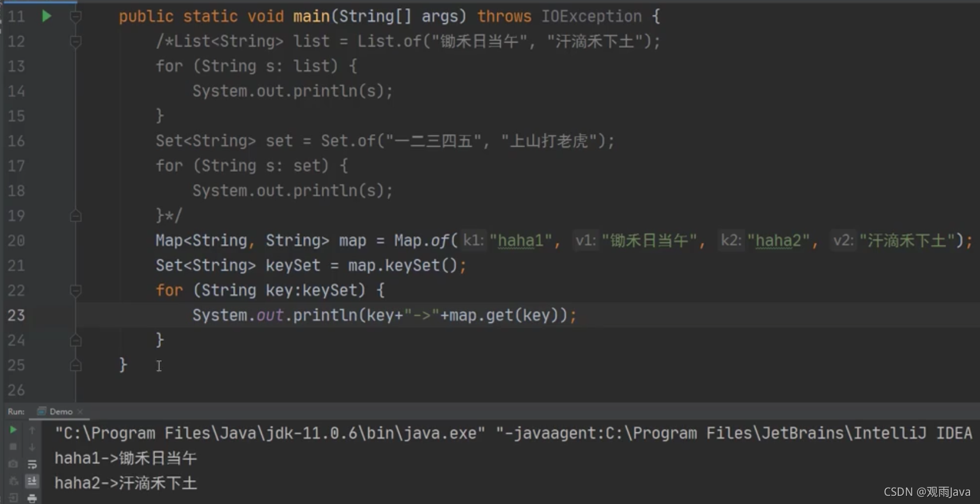Image resolution: width=980 pixels, height=504 pixels.
Task: Click 'List.of(' in commented line 12
Action: [x=394, y=41]
